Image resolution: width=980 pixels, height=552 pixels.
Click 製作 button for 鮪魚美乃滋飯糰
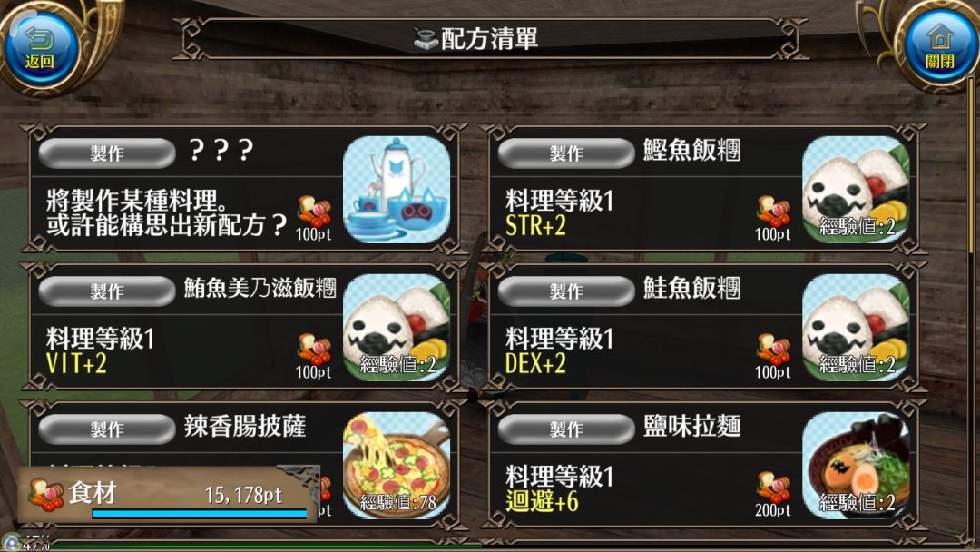(x=107, y=291)
